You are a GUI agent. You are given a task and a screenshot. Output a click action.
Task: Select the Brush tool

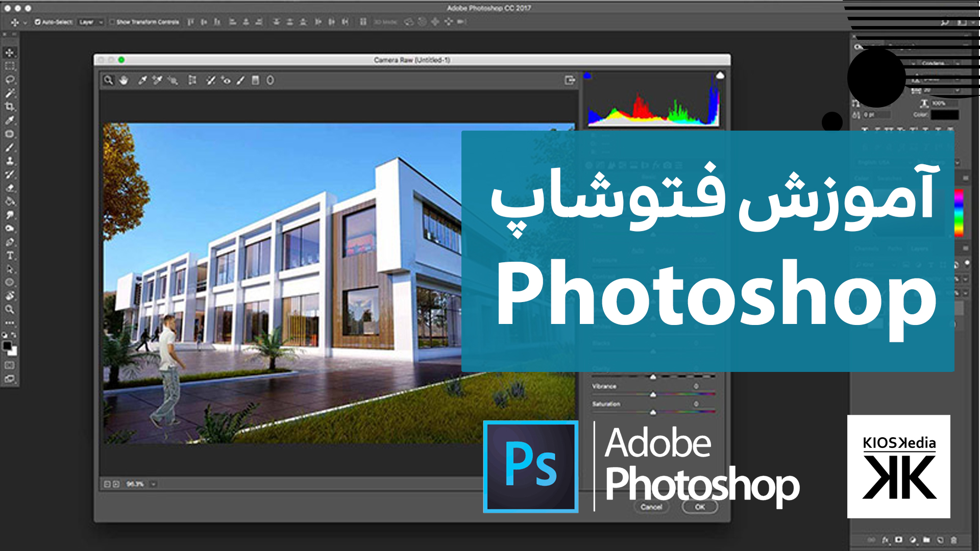click(10, 147)
